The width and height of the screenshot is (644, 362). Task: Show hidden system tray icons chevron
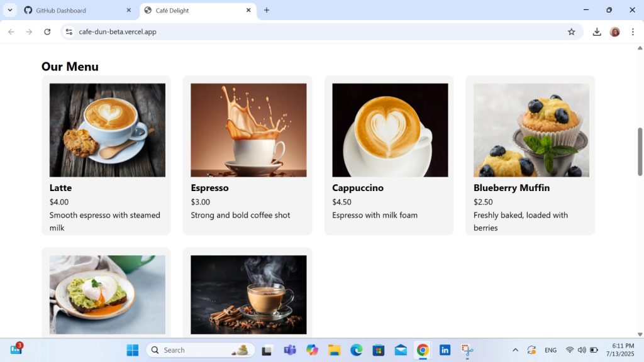pyautogui.click(x=515, y=350)
